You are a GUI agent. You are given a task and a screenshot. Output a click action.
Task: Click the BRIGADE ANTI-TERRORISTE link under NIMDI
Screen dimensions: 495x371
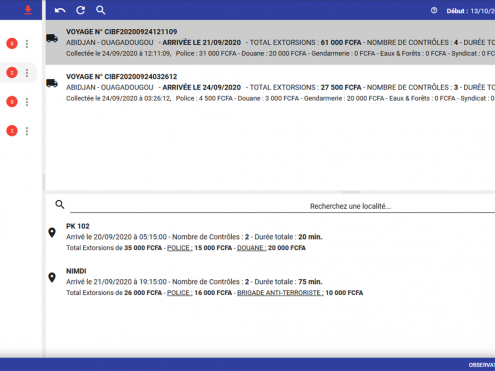tap(280, 293)
